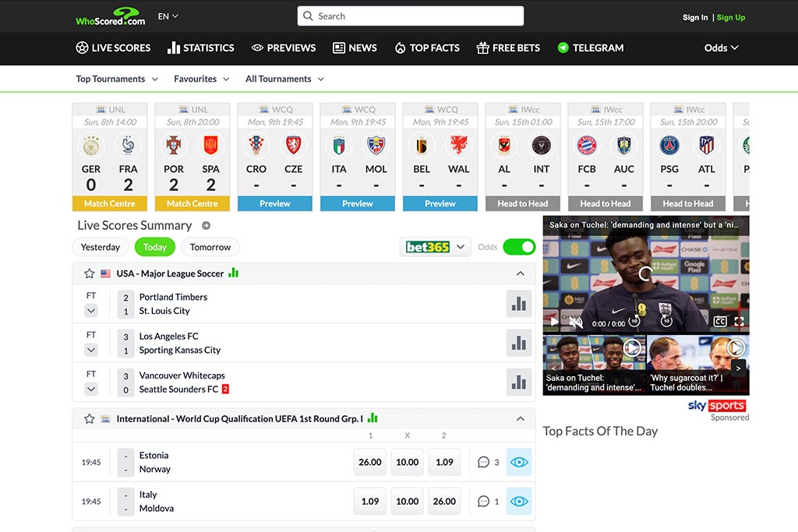
Task: Click the comments icon for Estonia vs Norway
Action: point(484,462)
